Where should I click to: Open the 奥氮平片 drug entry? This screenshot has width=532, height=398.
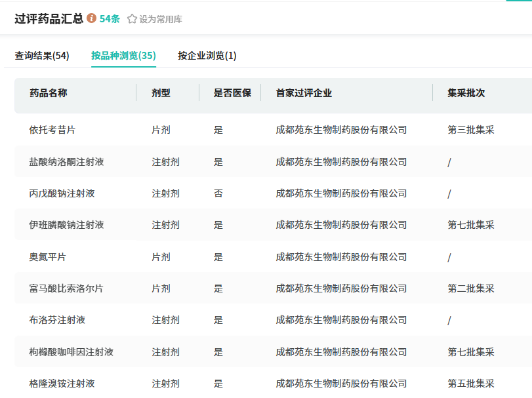coord(48,257)
